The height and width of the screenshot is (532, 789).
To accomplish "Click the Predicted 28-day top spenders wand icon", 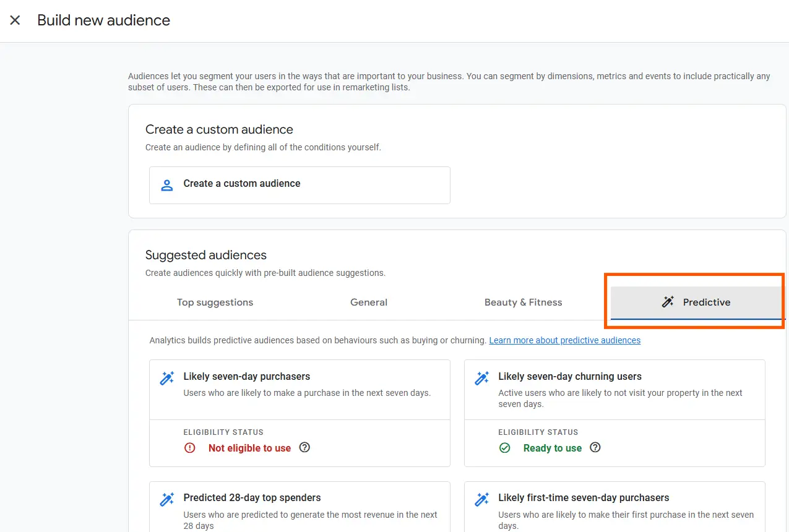I will (x=166, y=500).
